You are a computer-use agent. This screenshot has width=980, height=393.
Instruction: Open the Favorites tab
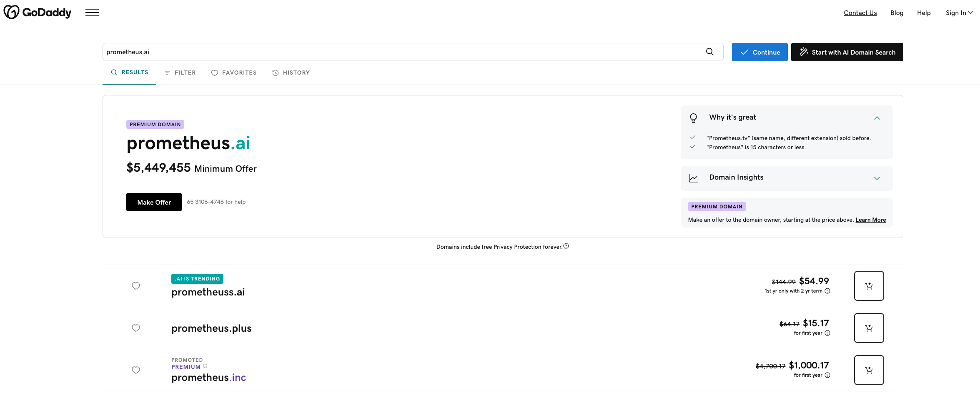(234, 73)
